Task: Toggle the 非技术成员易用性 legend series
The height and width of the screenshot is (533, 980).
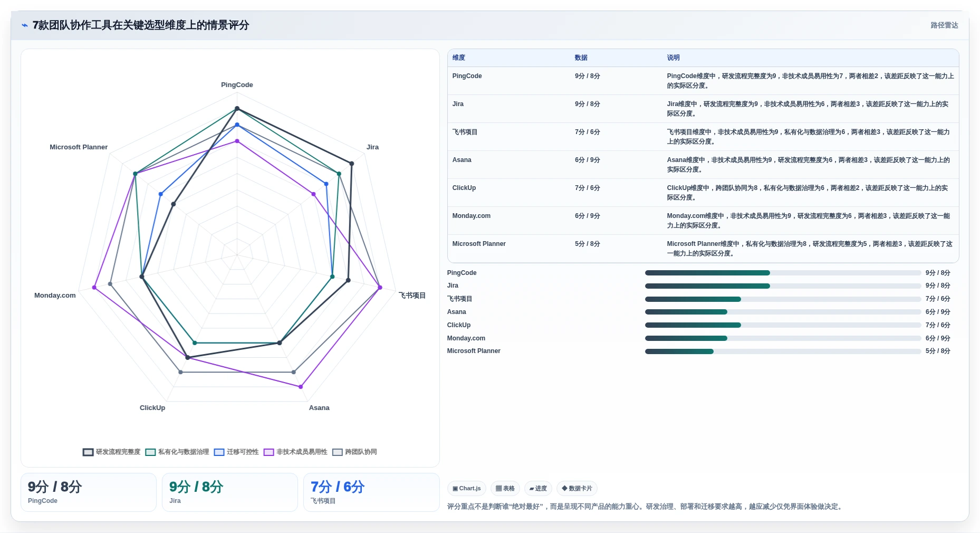Action: pyautogui.click(x=295, y=452)
